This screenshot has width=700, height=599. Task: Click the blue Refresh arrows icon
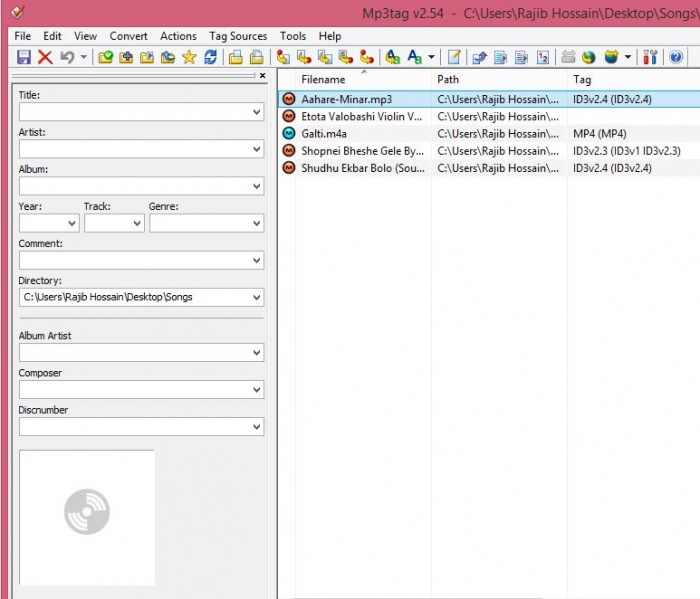pyautogui.click(x=210, y=57)
